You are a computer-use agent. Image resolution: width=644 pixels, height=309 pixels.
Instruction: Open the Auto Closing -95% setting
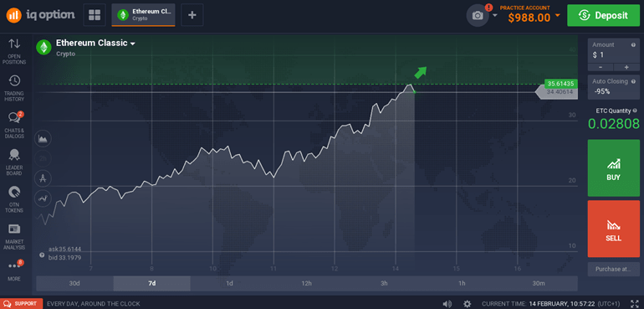click(613, 87)
